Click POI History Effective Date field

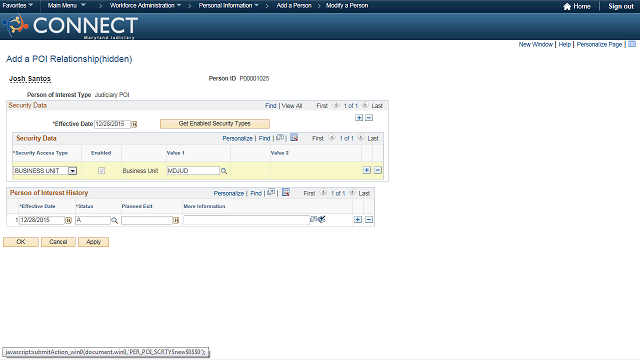[x=42, y=220]
